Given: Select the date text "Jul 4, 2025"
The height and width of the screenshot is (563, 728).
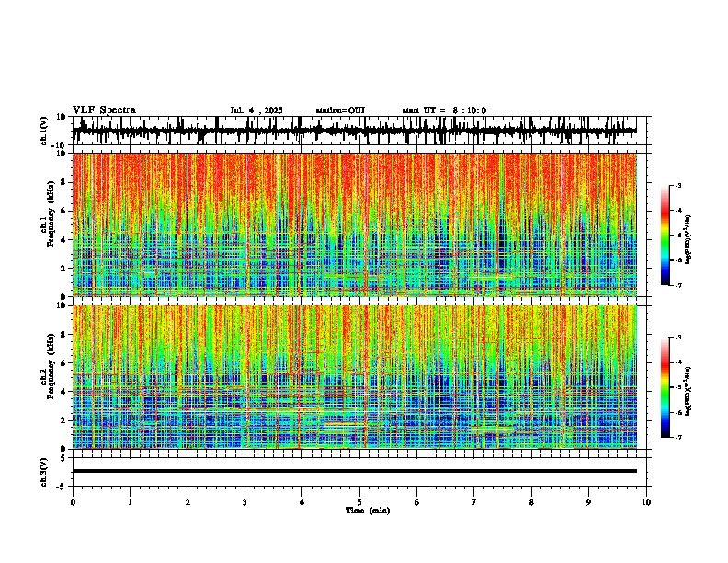Looking at the screenshot, I should pos(256,110).
